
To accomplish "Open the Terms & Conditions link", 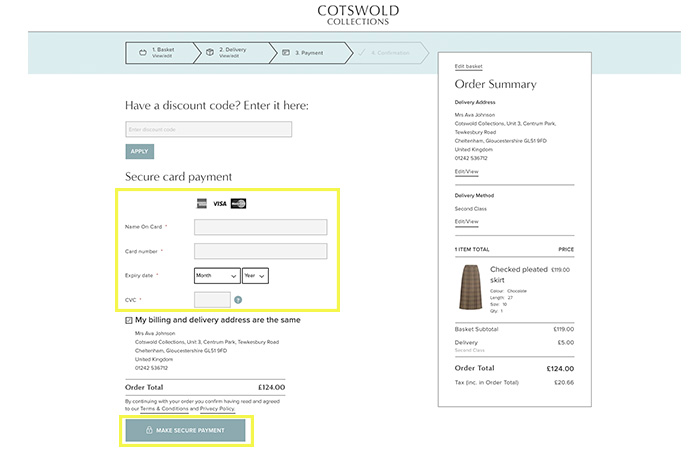I will 165,409.
